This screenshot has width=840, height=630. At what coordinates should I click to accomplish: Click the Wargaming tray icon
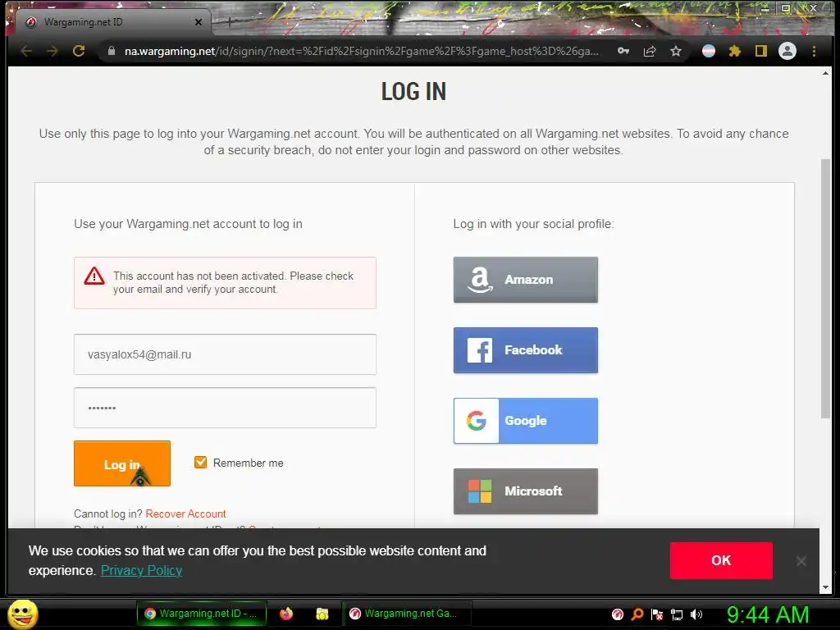617,614
